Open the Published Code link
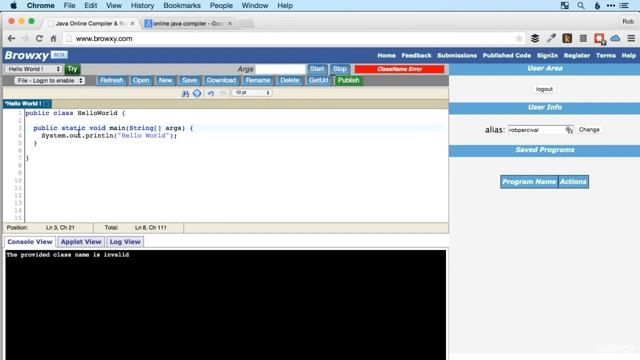Viewport: 640px width, 360px height. [507, 56]
